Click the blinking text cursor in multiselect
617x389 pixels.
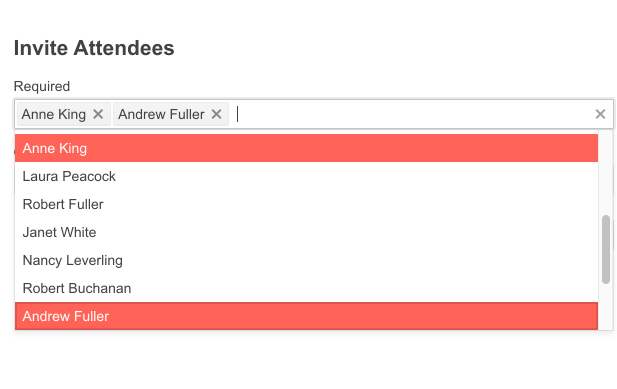(x=238, y=114)
